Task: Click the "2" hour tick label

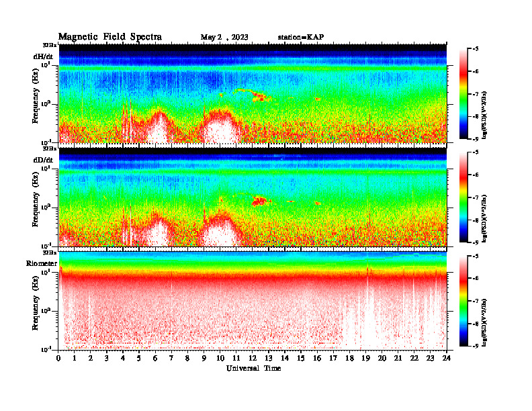Action: (x=91, y=359)
